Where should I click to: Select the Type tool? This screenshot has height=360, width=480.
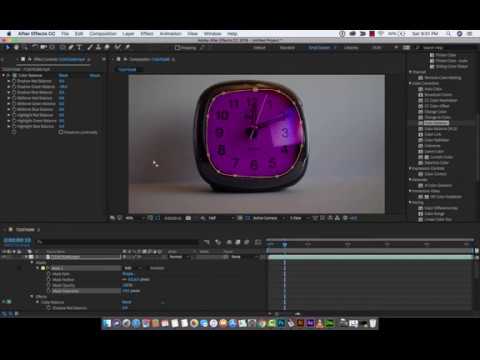79,48
